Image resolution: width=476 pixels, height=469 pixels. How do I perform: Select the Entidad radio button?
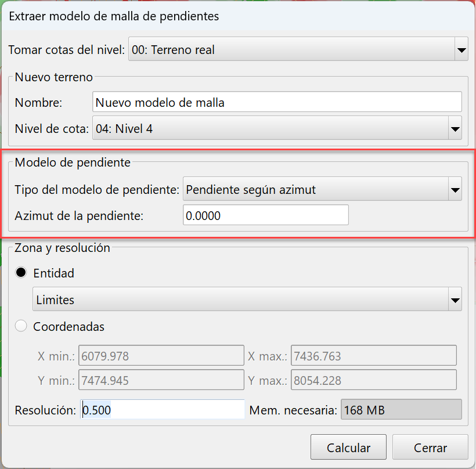(x=21, y=273)
